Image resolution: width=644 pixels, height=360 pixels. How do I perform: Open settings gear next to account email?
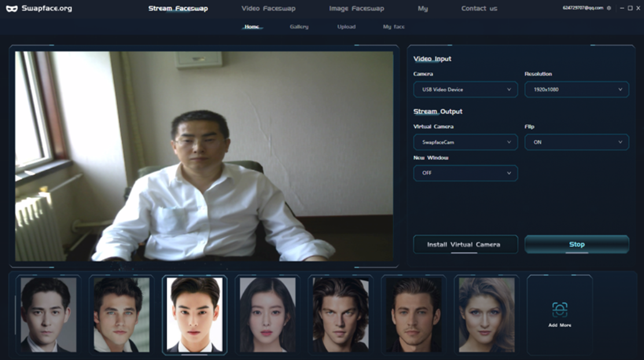[x=609, y=8]
